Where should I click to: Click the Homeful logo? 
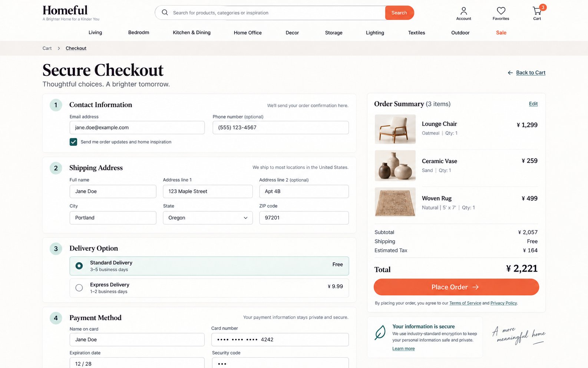coord(65,10)
